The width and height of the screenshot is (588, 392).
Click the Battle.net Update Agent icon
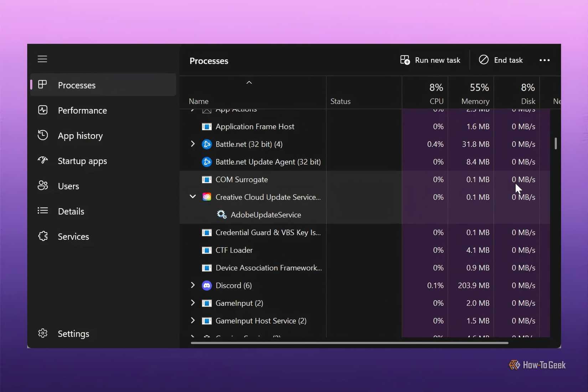207,162
